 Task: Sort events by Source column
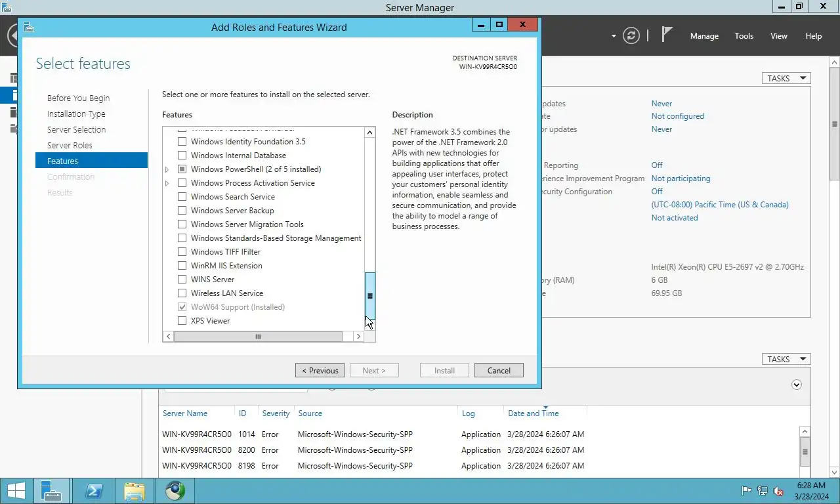[310, 413]
